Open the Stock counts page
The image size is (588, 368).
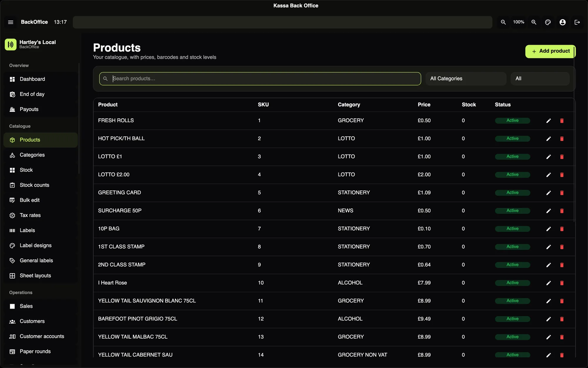click(41, 185)
